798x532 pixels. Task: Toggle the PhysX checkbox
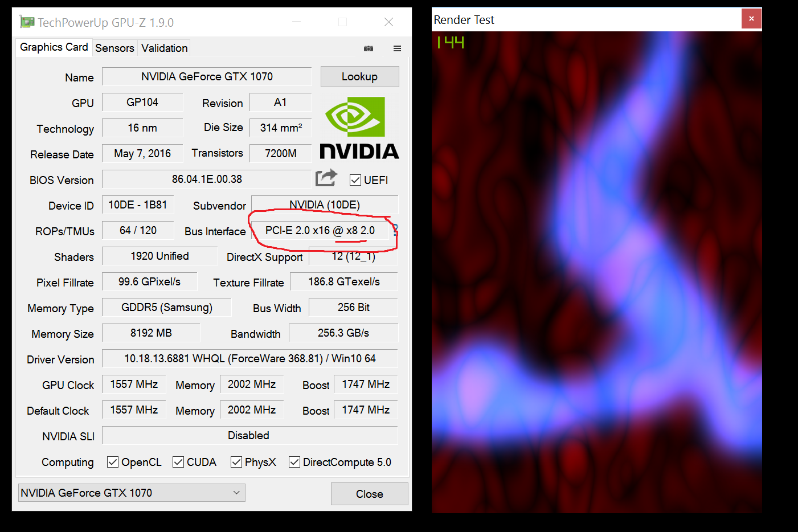[x=236, y=462]
